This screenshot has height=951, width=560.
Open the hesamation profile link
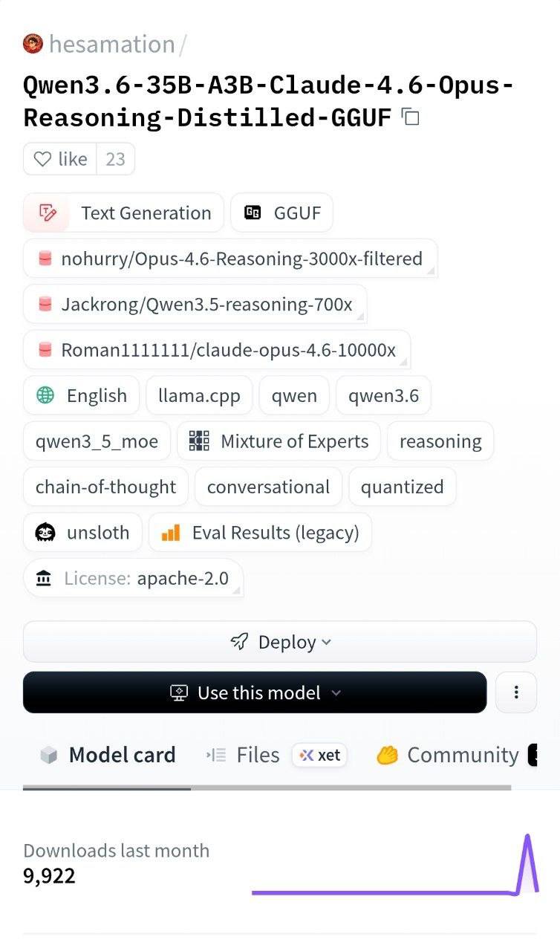coord(111,44)
